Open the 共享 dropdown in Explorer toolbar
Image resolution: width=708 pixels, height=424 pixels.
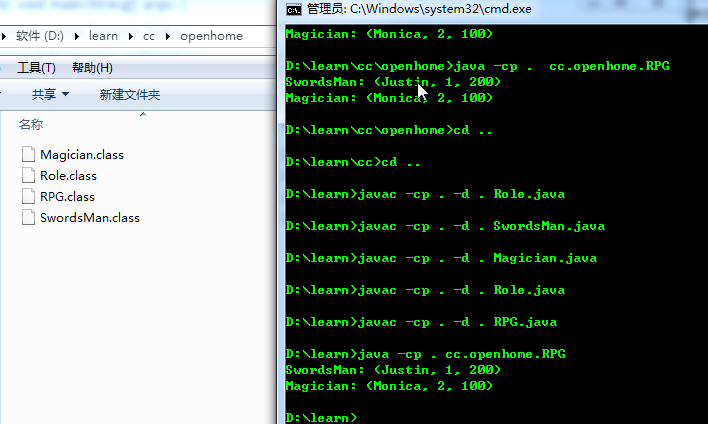(x=50, y=94)
